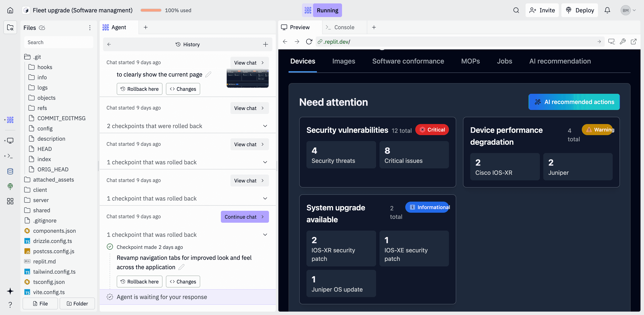Toggle device emulation icon in preview toolbar
Viewport: 644px width, 315px height.
click(x=612, y=42)
